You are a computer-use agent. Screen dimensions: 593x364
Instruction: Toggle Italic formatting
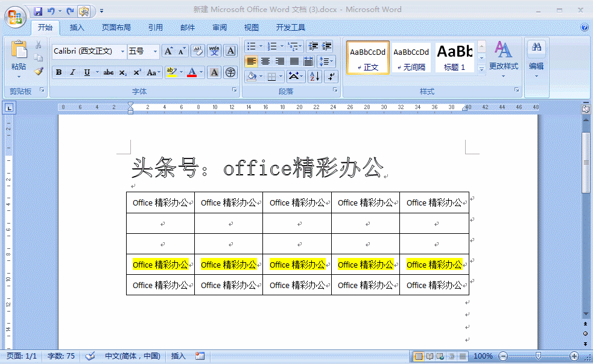[72, 72]
